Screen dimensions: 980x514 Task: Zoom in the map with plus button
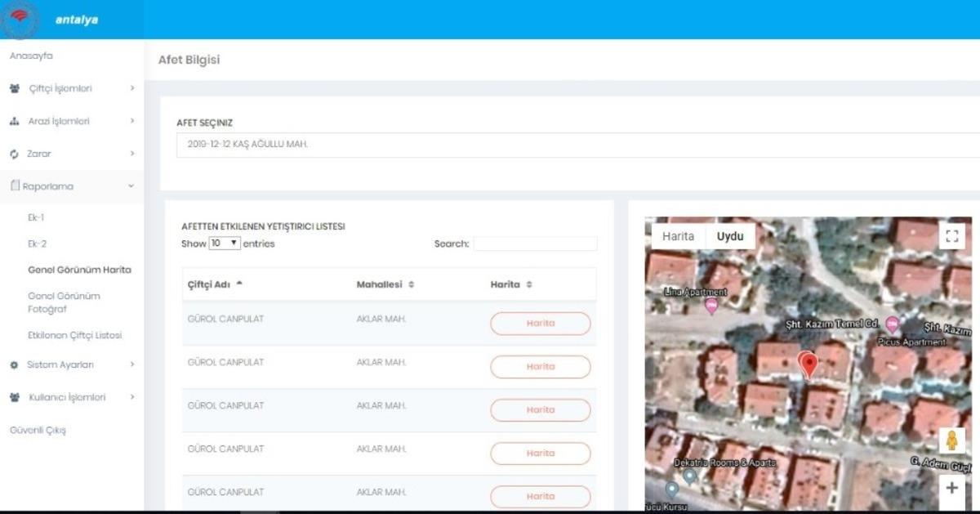951,488
